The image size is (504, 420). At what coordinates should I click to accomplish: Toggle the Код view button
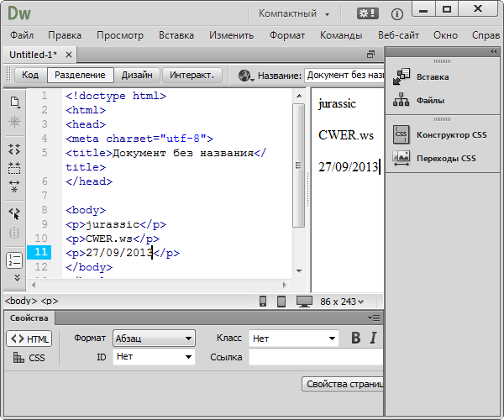click(30, 75)
